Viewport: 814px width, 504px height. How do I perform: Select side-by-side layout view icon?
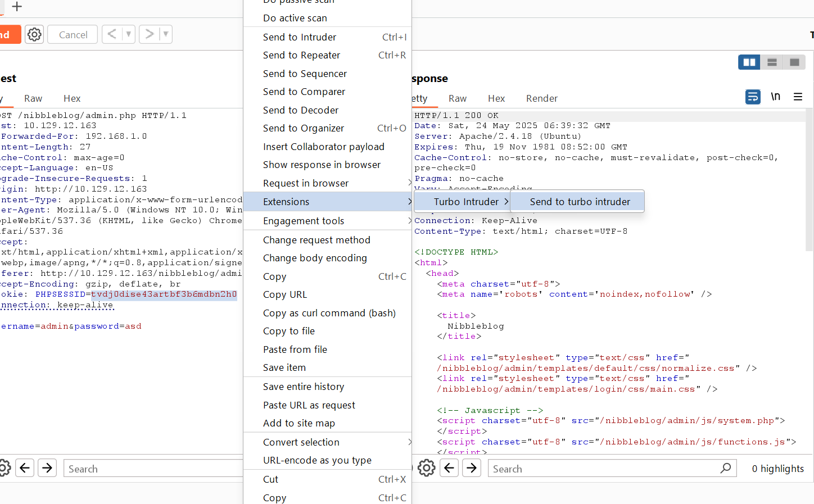point(749,62)
